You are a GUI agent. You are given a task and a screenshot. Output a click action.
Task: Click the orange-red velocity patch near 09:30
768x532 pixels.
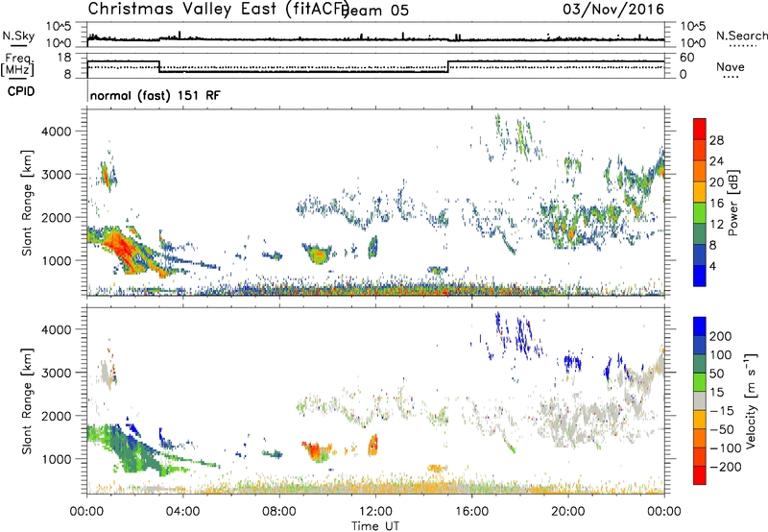[316, 449]
